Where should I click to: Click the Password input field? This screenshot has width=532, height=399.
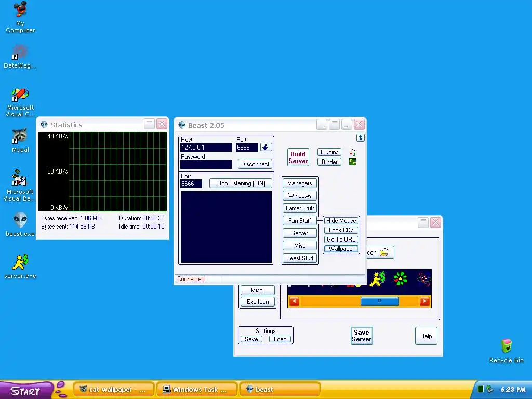click(x=206, y=165)
